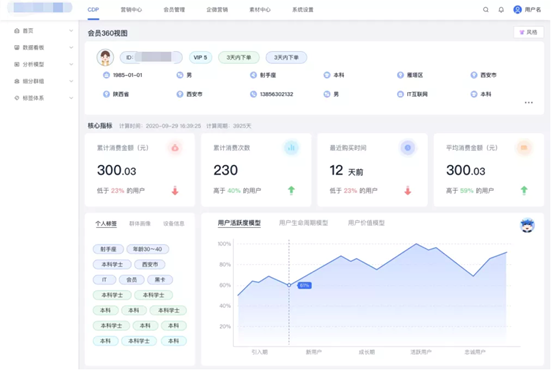The height and width of the screenshot is (375, 553).
Task: Click the 会员360视图 page title
Action: click(108, 33)
